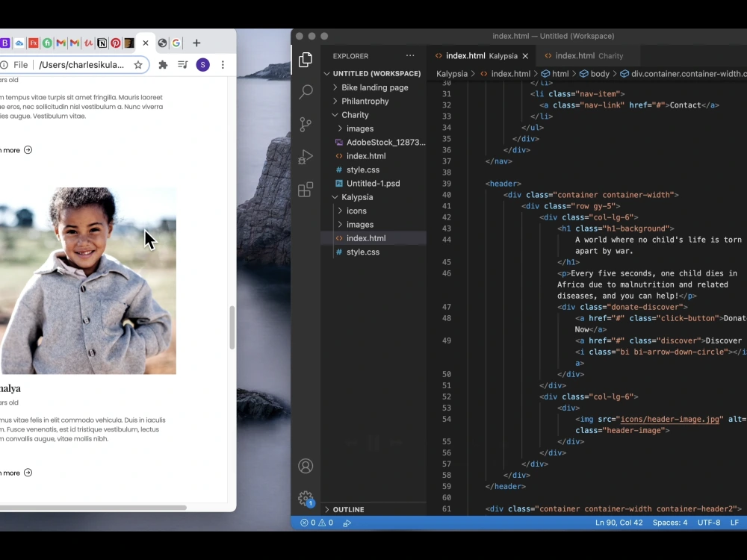Follow the icons/header-image.jpg link in code

(x=669, y=419)
